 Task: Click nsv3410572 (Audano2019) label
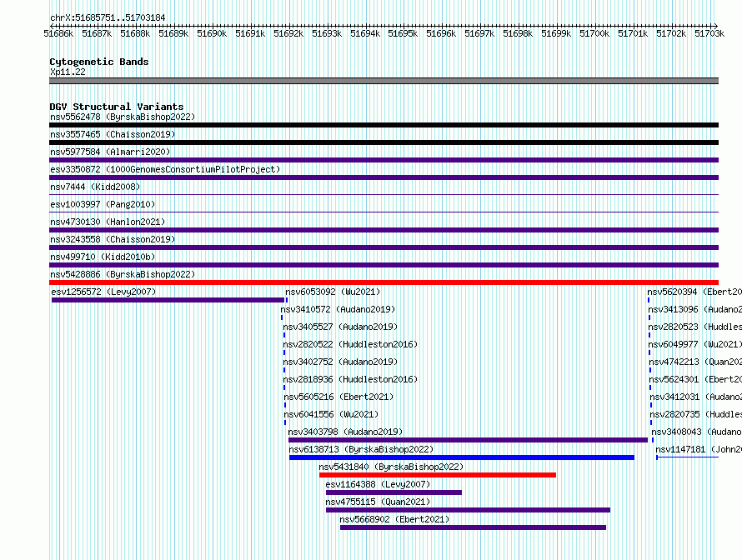[338, 309]
